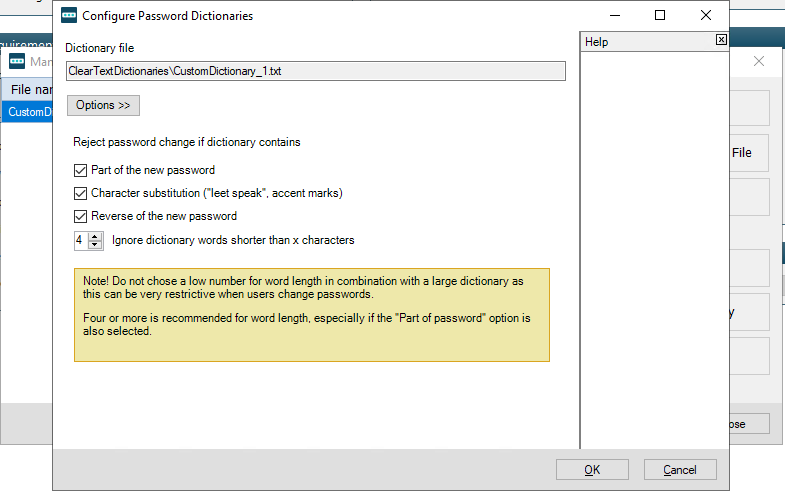Click the 'File name' column header
Screen dimensions: 785x492
point(28,90)
